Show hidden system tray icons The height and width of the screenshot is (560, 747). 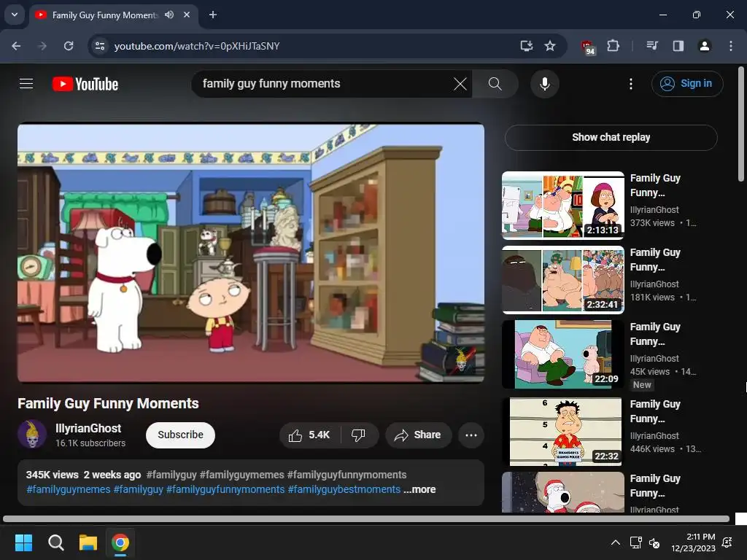[x=616, y=542]
